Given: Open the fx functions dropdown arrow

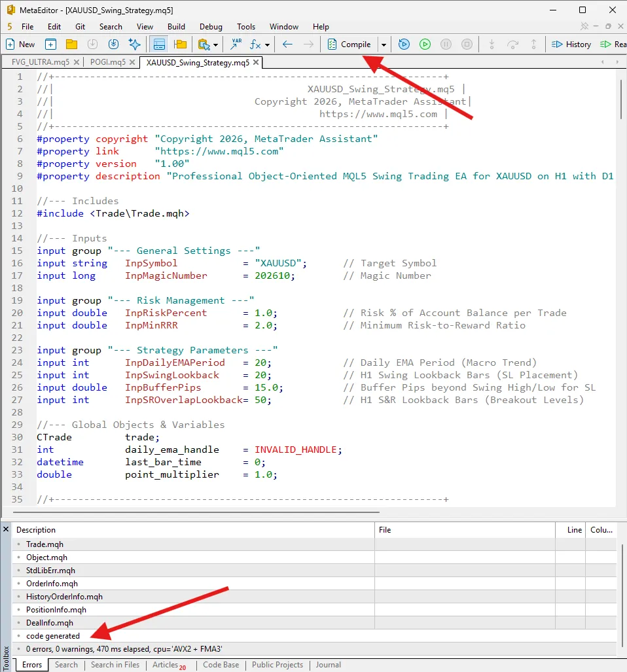Looking at the screenshot, I should coord(268,44).
